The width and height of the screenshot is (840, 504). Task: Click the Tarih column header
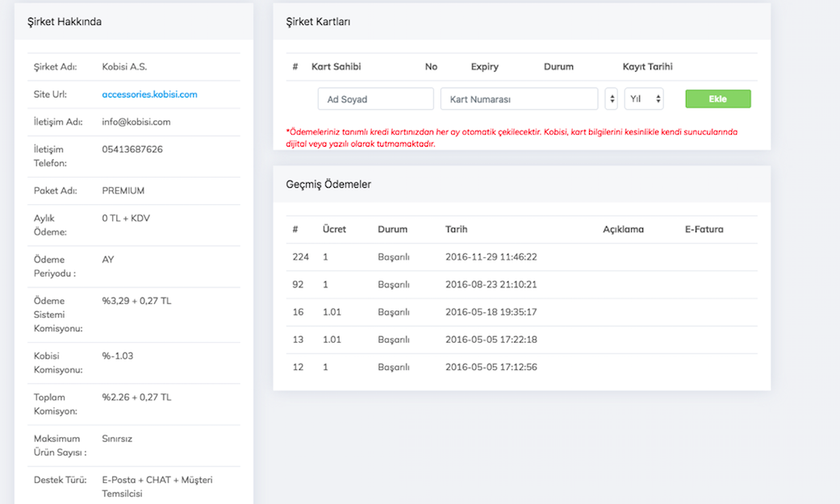[x=456, y=229]
